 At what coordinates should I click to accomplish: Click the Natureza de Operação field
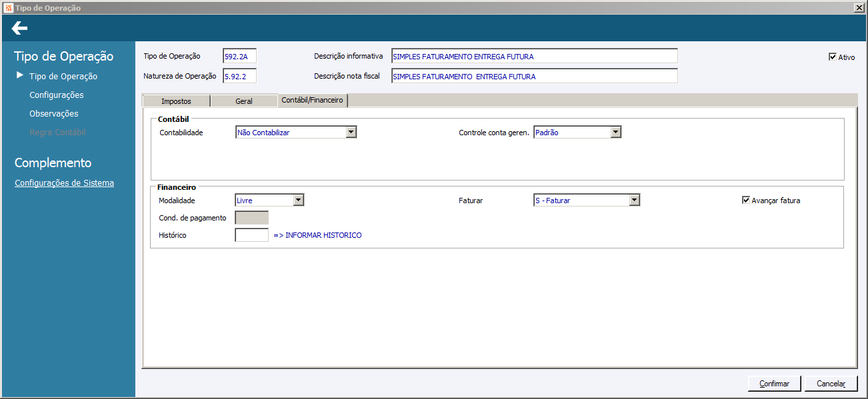pos(239,76)
